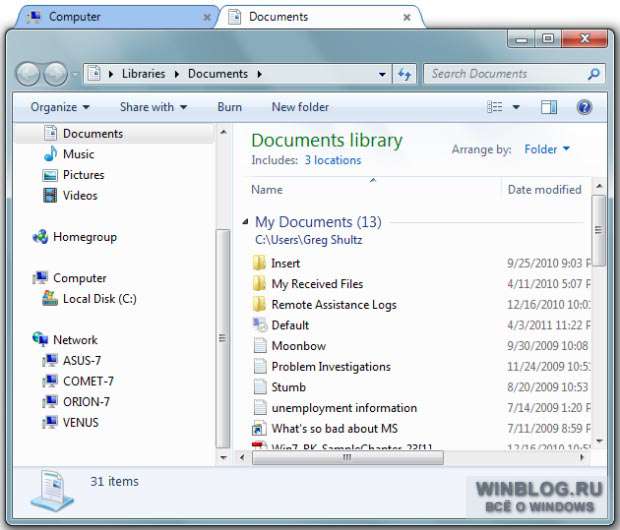Click the COMET-7 computer icon
This screenshot has height=530, width=620.
(x=50, y=381)
